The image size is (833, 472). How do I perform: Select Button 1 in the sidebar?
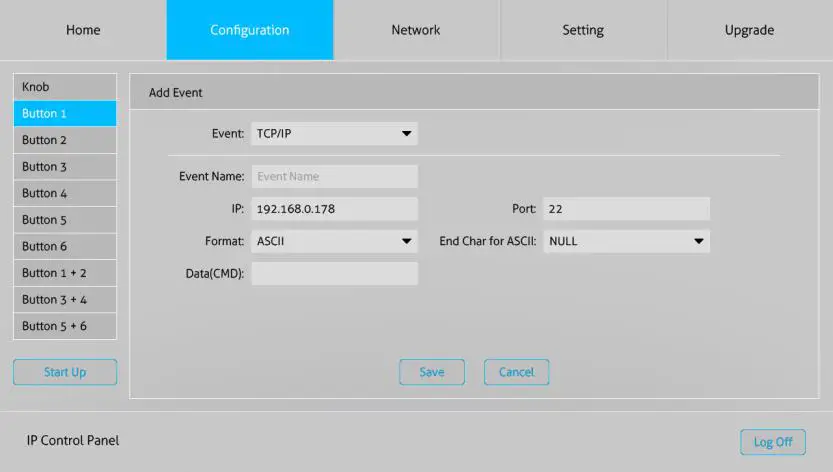tap(65, 113)
